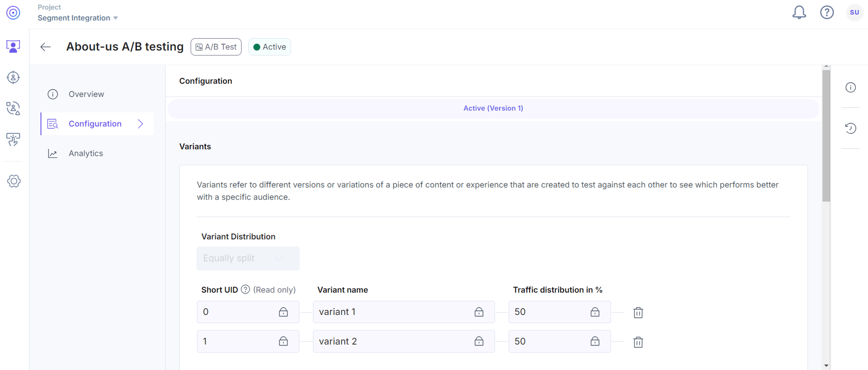Click the Variants section heading

click(x=195, y=146)
